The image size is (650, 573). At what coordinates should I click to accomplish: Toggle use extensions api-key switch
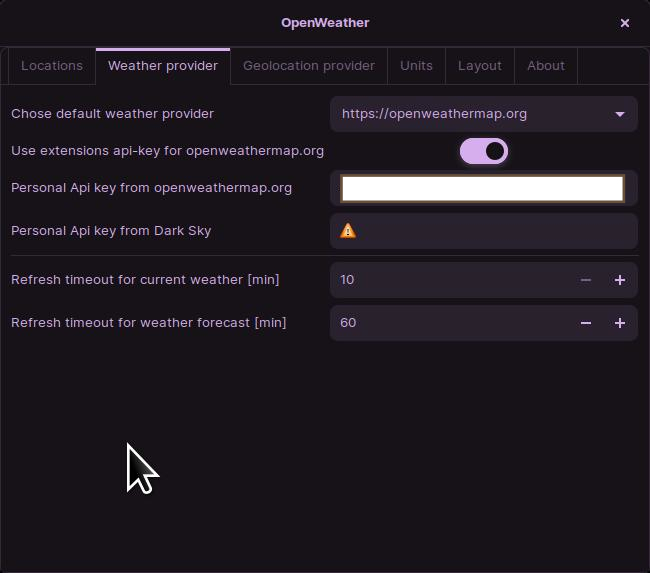coord(483,151)
